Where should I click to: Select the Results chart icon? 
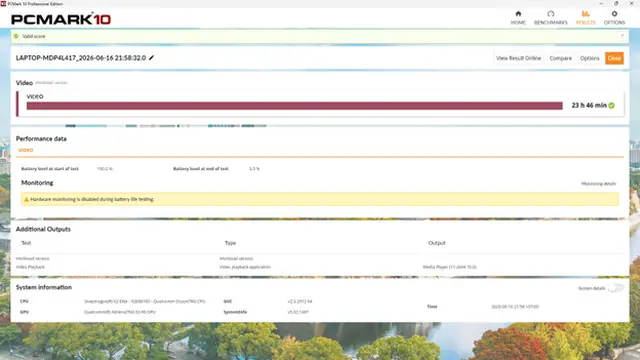[586, 14]
